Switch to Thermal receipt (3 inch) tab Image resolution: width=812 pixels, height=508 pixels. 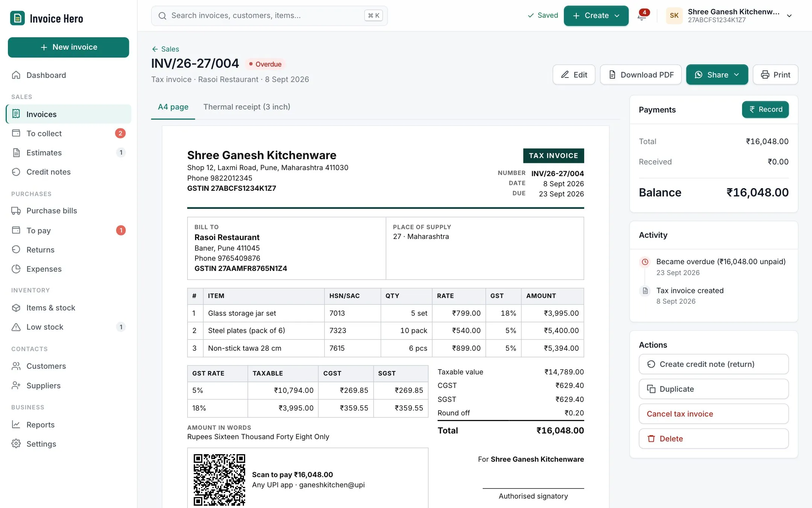pyautogui.click(x=247, y=107)
